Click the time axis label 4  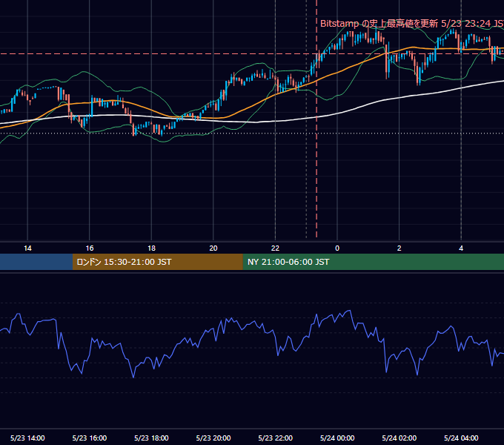click(461, 248)
